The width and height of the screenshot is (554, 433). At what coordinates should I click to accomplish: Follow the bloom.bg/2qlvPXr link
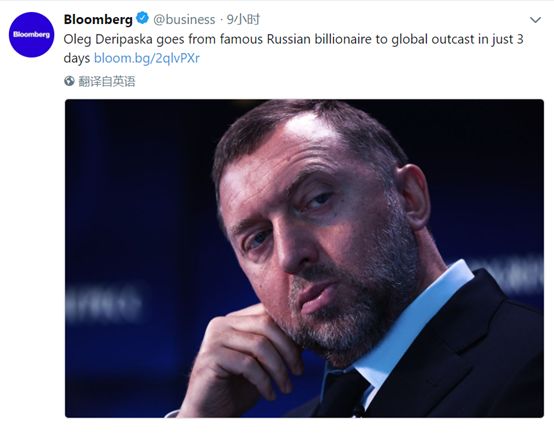tap(147, 58)
